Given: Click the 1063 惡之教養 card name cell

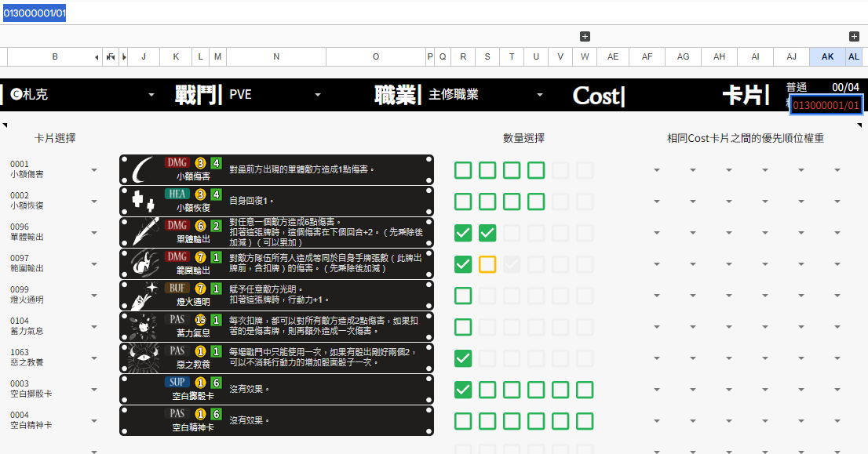Looking at the screenshot, I should tap(27, 358).
